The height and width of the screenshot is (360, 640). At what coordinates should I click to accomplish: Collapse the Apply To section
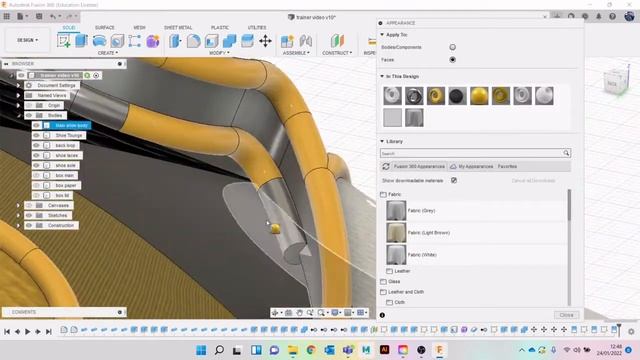click(x=382, y=35)
